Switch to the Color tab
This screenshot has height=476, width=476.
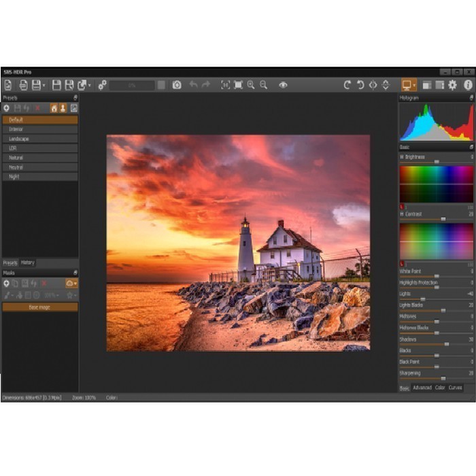(439, 388)
